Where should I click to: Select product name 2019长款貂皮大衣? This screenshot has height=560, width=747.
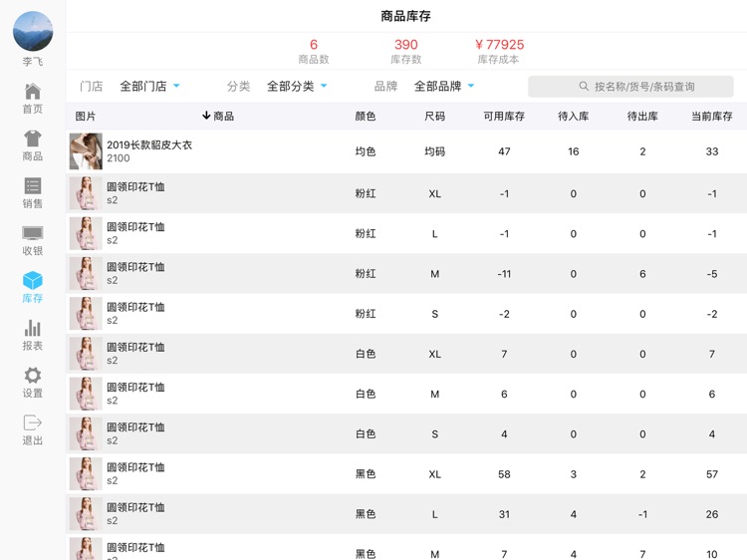point(149,144)
